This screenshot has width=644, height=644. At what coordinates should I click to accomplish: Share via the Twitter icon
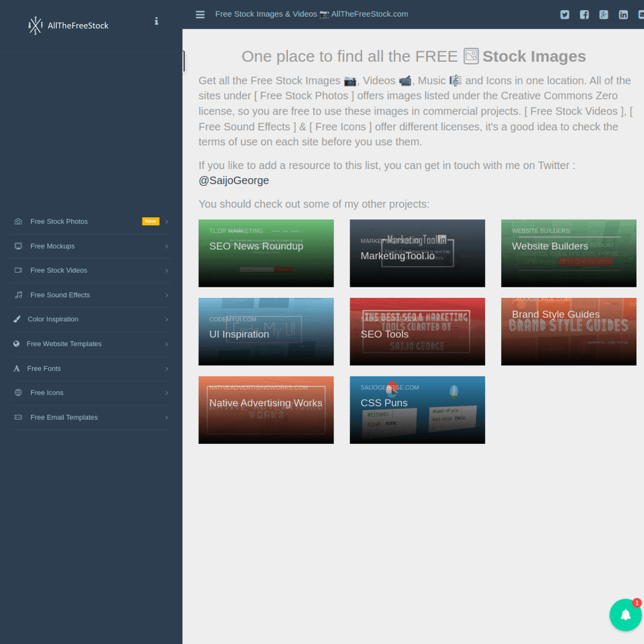[565, 14]
